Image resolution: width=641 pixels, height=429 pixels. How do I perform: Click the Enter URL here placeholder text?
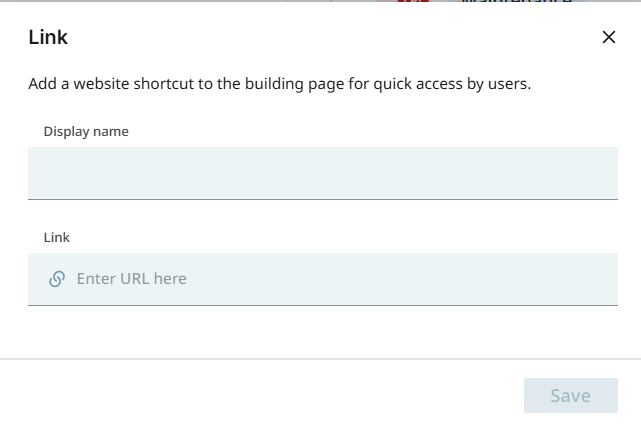click(x=131, y=279)
